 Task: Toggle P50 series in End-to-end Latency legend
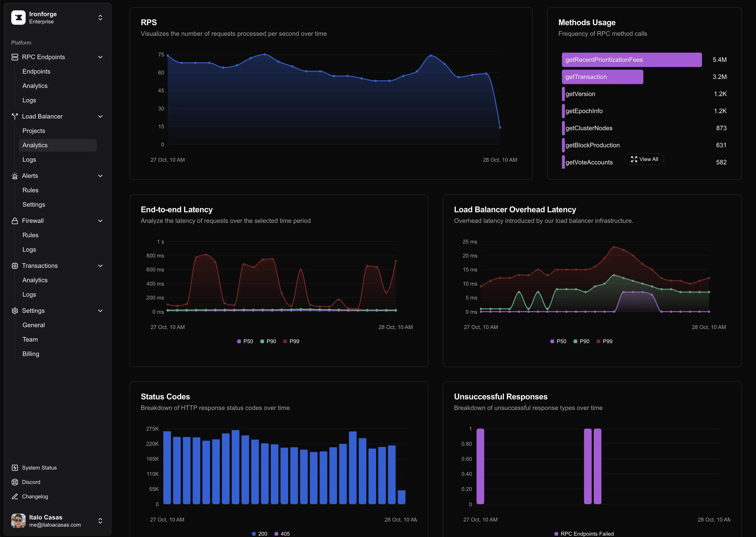245,341
